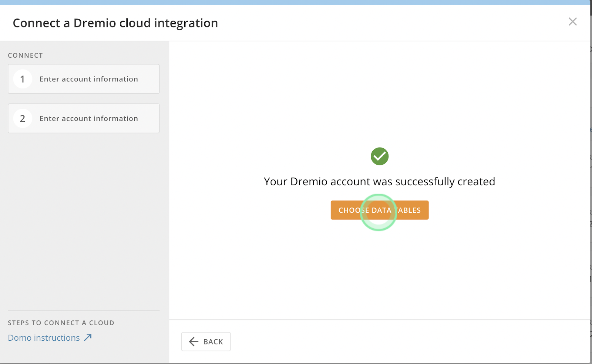Select step 1 Enter account information

[x=84, y=79]
